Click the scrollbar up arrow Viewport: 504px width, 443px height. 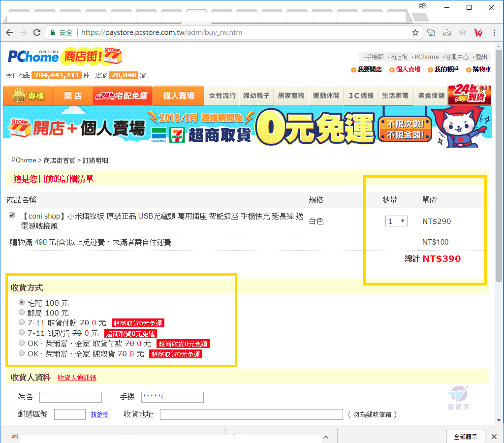tap(499, 46)
